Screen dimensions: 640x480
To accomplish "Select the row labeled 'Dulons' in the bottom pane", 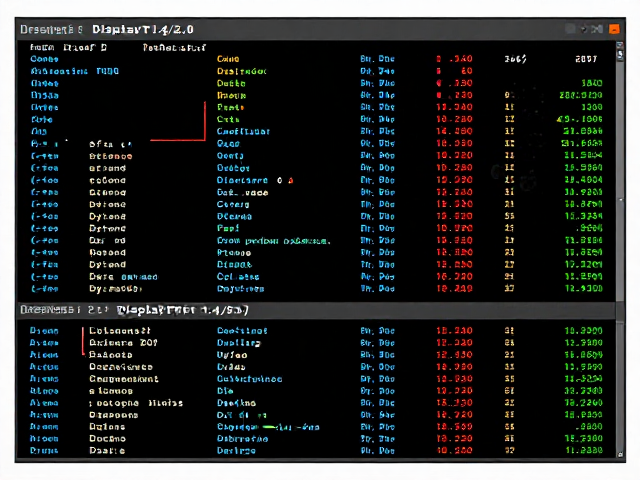I will 316,427.
